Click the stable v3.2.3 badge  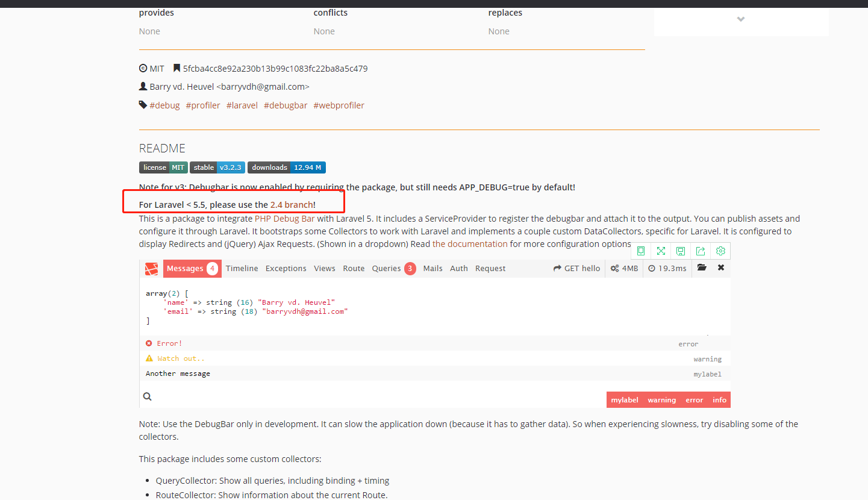pos(217,167)
